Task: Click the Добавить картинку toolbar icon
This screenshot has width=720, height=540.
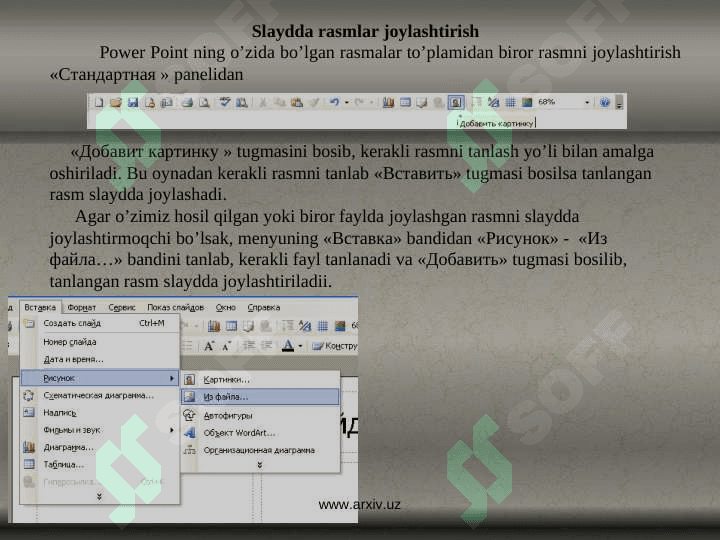Action: tap(456, 102)
